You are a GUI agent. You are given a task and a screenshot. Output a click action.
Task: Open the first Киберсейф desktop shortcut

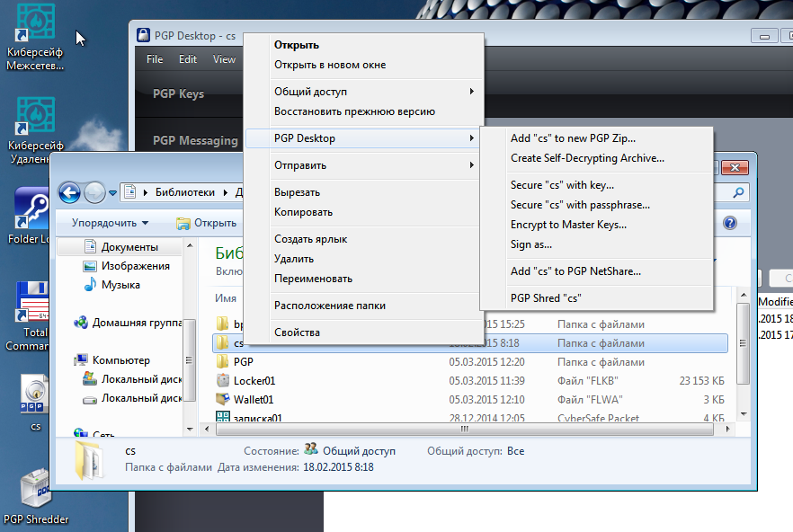pos(35,25)
